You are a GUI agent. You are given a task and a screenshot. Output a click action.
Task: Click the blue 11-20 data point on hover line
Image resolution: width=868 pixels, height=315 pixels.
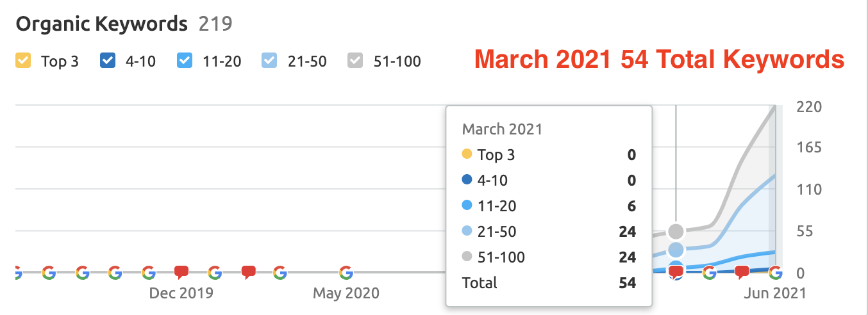tap(676, 266)
